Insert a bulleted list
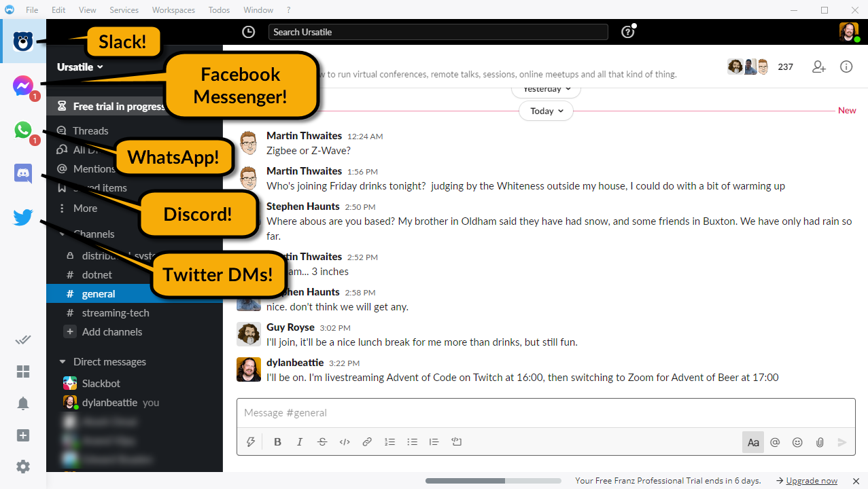Screen dimensions: 868x489 (412, 442)
